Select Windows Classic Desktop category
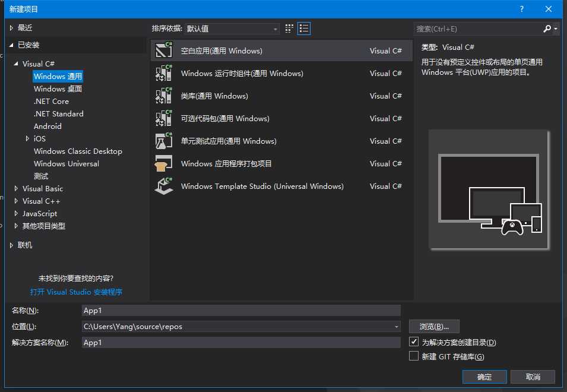The width and height of the screenshot is (567, 392). point(78,151)
